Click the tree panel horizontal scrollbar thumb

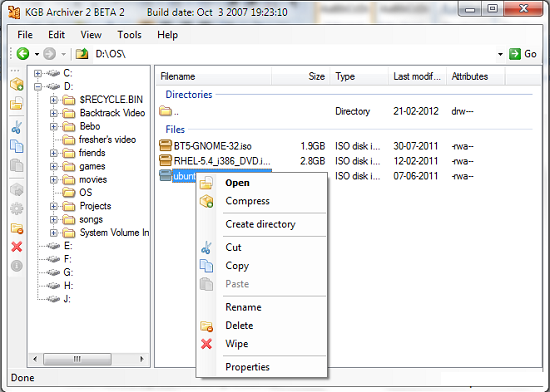tap(77, 359)
